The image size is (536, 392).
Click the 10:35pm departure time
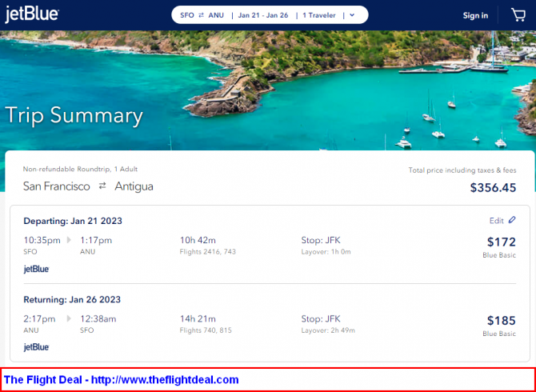(x=42, y=240)
